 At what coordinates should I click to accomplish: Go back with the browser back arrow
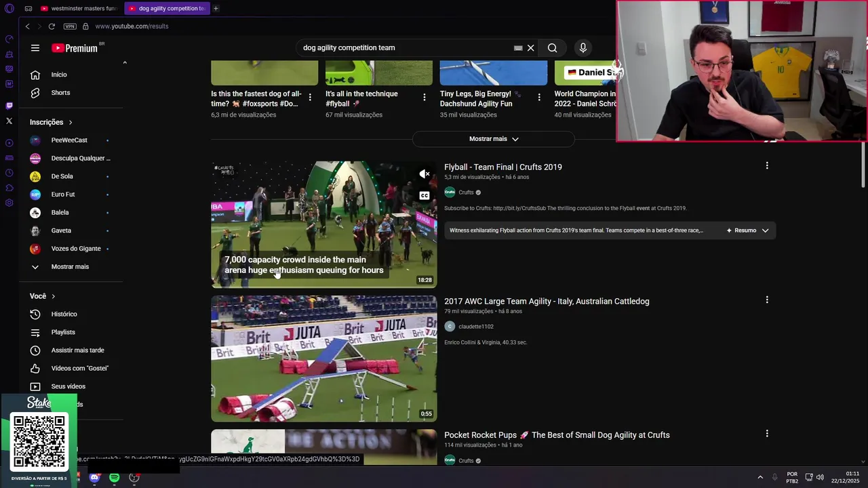(x=27, y=26)
